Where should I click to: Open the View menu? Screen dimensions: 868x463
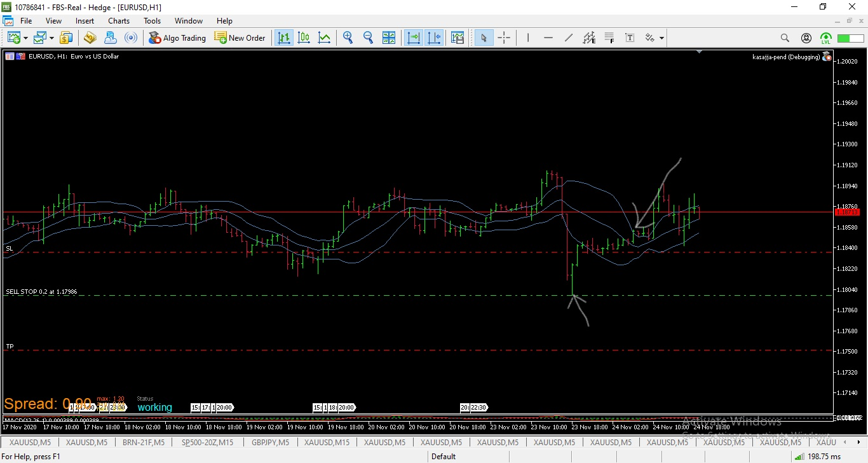click(54, 21)
